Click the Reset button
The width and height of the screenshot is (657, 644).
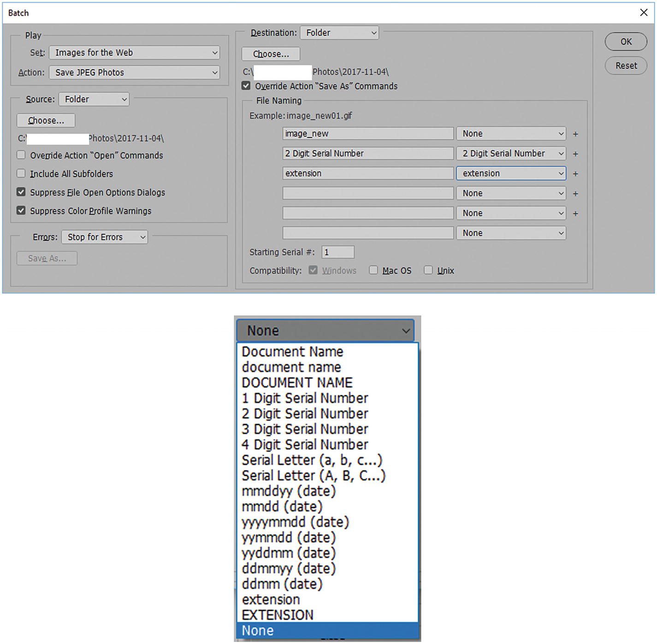pyautogui.click(x=626, y=66)
